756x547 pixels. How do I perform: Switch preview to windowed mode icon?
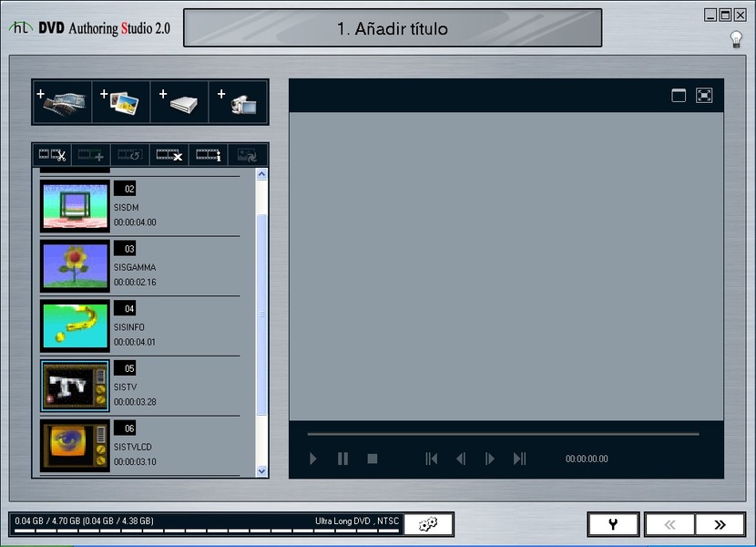click(679, 96)
